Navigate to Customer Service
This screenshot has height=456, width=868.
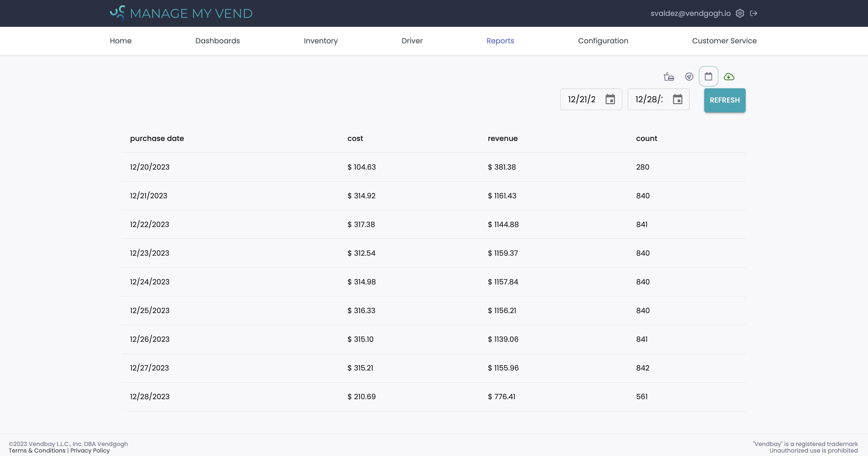724,41
